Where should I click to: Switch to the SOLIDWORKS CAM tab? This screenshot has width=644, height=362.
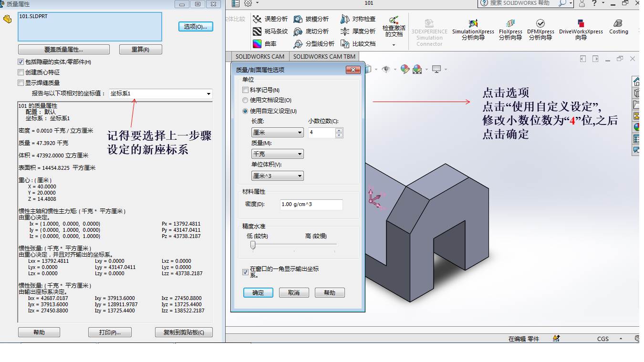click(x=260, y=56)
